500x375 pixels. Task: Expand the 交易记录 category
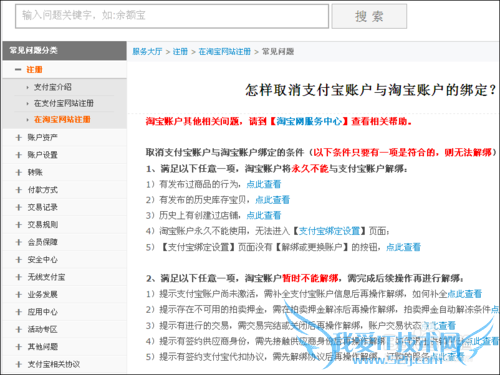(x=19, y=207)
